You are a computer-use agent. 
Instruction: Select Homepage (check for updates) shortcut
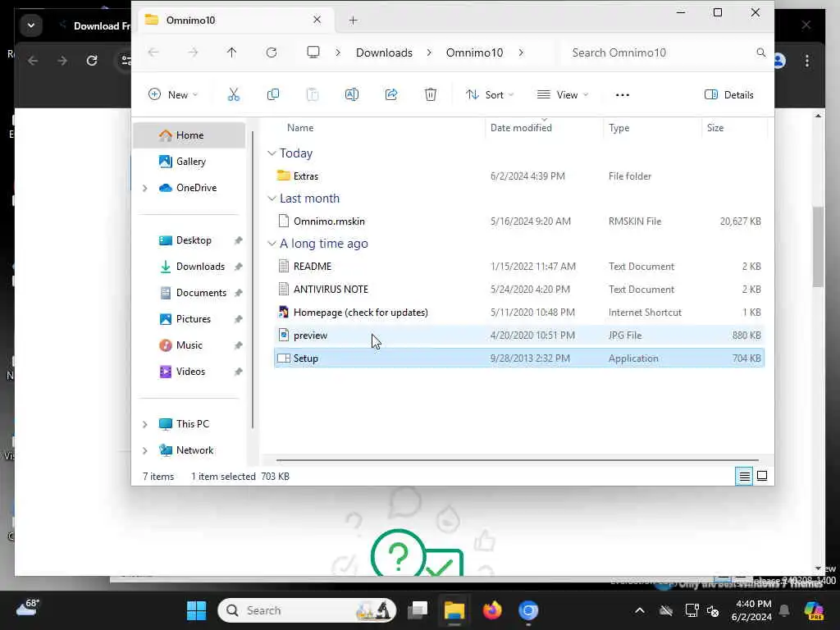click(x=519, y=313)
